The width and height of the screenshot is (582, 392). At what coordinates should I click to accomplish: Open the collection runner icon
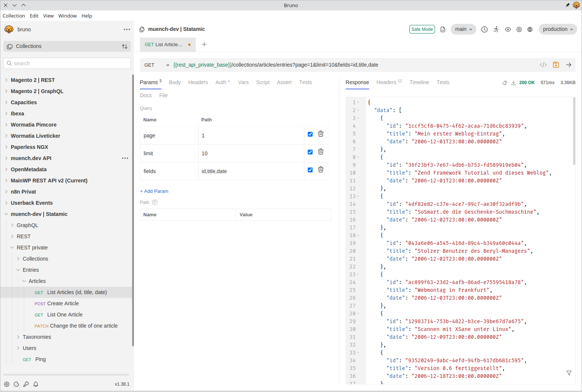[x=496, y=29]
